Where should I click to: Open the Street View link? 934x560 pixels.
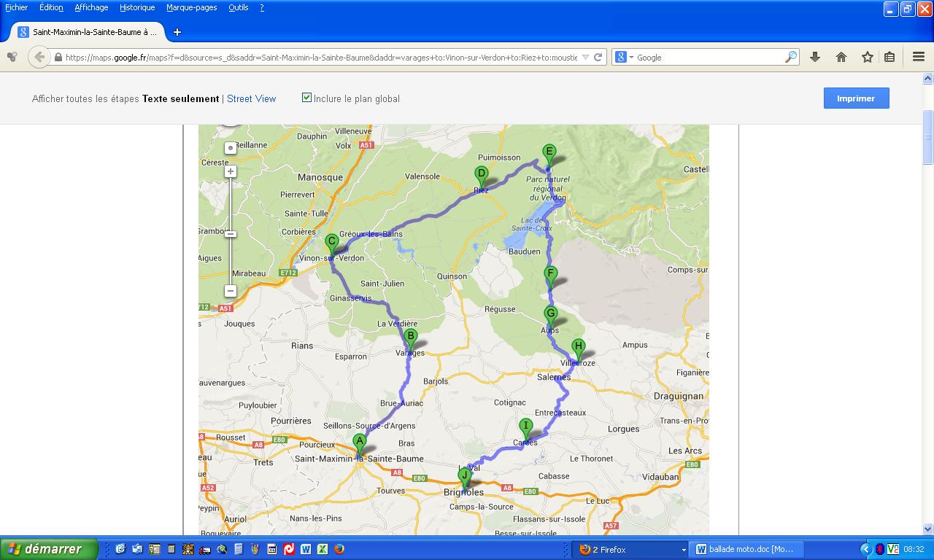(x=251, y=98)
